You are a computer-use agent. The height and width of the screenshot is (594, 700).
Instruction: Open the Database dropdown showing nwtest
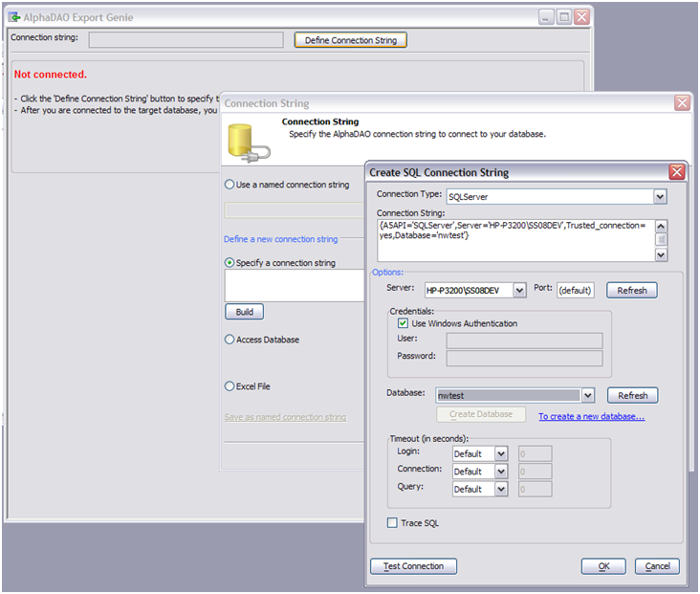(588, 395)
